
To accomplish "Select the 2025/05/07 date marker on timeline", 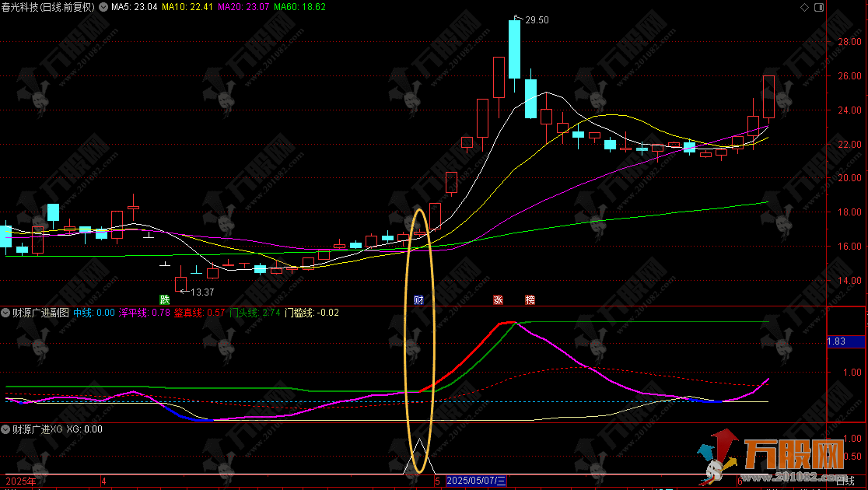I will (x=476, y=482).
